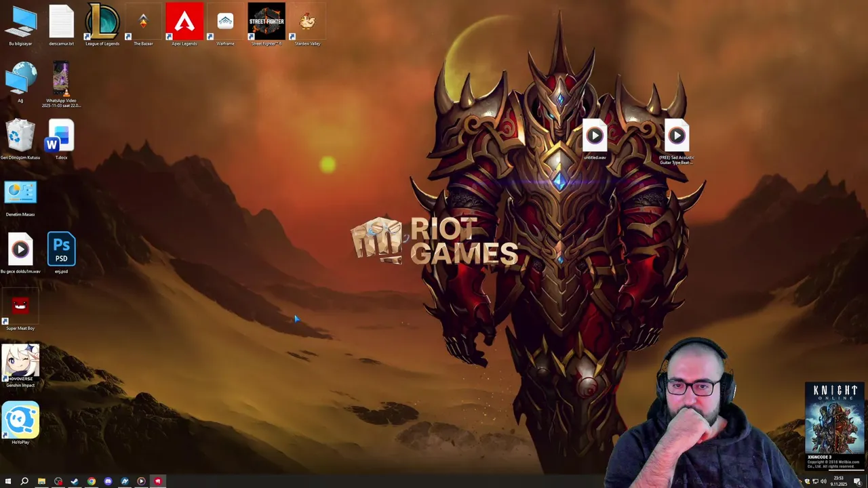
Task: Open the clock showing 23:53
Action: point(839,481)
